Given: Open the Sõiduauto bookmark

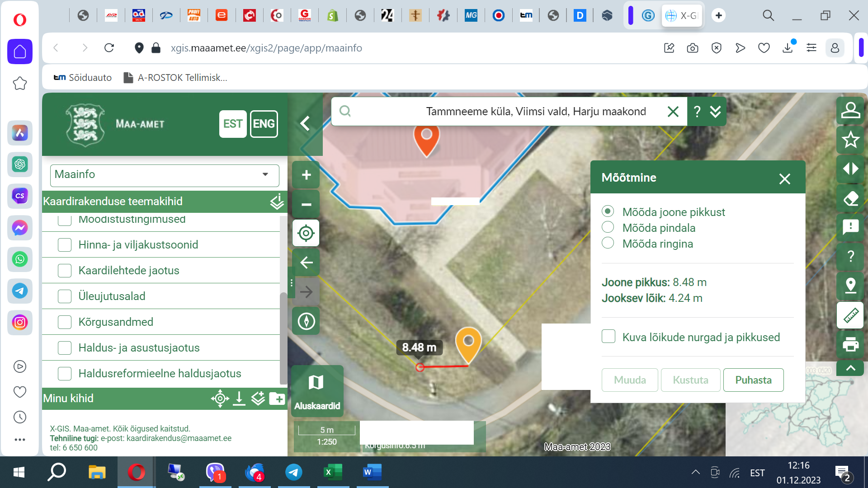Looking at the screenshot, I should tap(83, 78).
